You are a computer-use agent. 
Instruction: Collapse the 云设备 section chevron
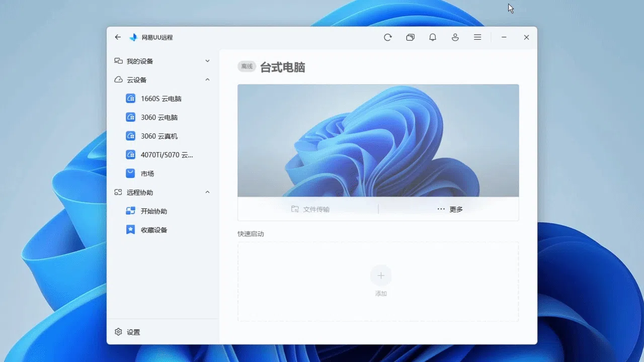[207, 79]
